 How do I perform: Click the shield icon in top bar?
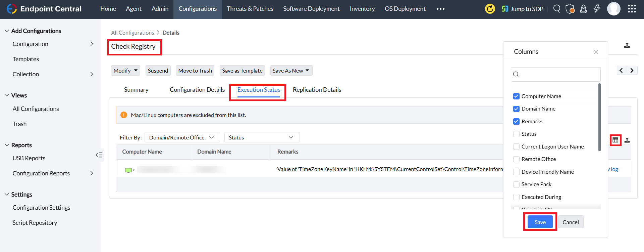570,9
